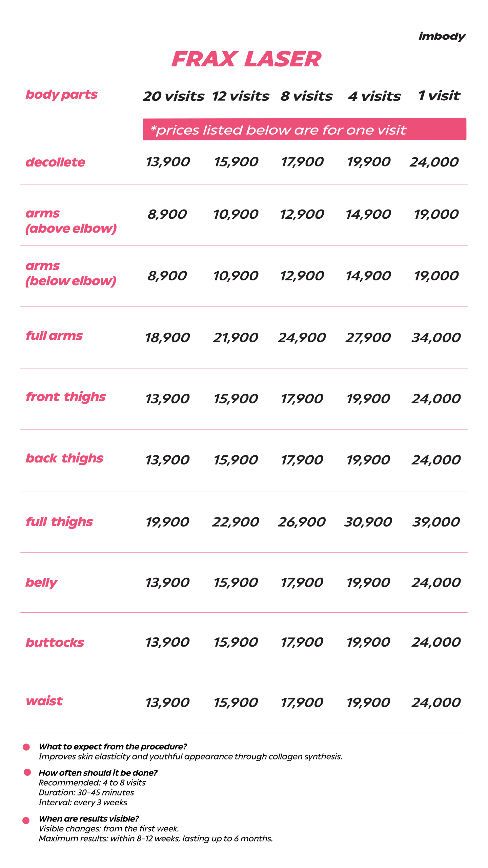Click the full thighs row label
Image resolution: width=488 pixels, height=868 pixels.
pyautogui.click(x=59, y=521)
